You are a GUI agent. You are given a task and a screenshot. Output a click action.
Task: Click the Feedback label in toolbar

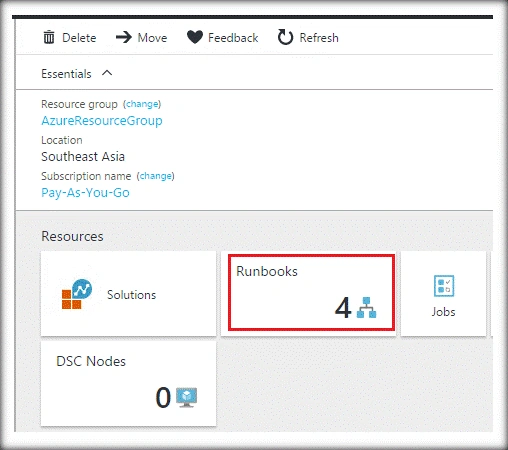[x=233, y=38]
